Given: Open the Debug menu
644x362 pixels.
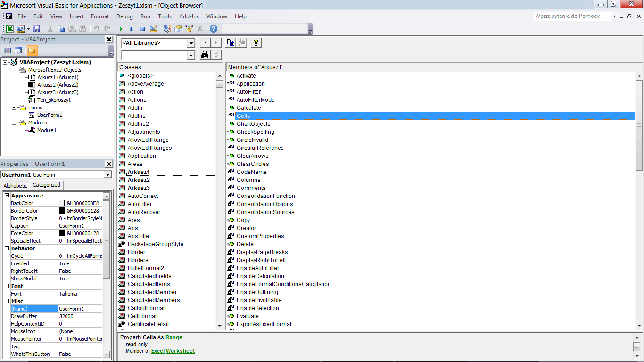Looking at the screenshot, I should [x=124, y=16].
